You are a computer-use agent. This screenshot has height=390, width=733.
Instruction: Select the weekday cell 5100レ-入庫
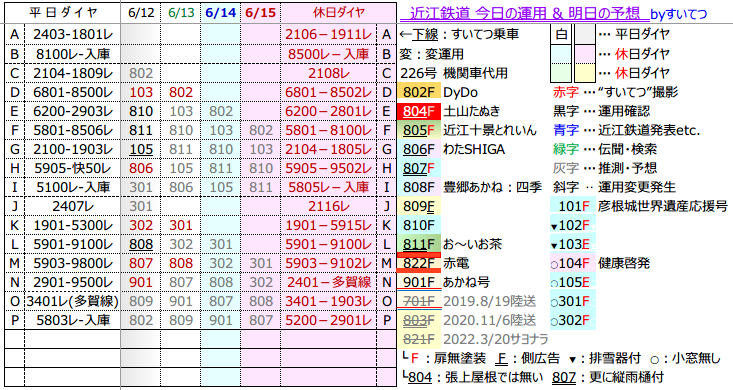click(x=73, y=188)
